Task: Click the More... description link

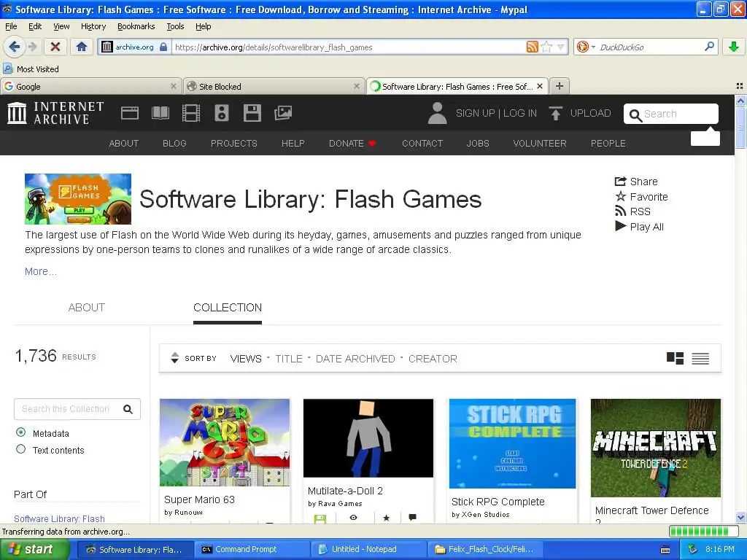Action: (41, 271)
